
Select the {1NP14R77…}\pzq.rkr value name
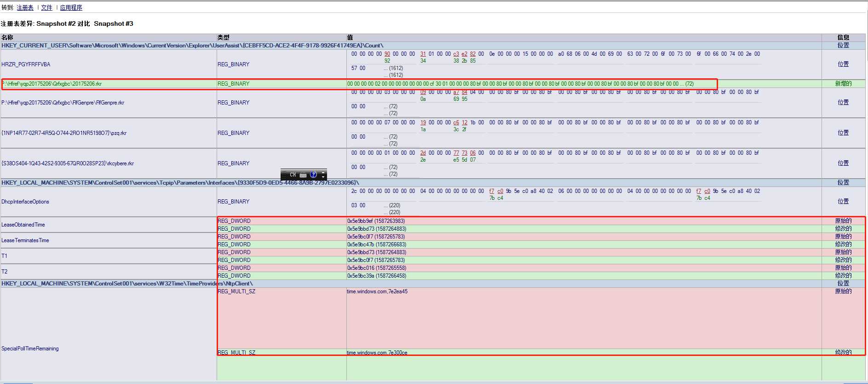64,133
